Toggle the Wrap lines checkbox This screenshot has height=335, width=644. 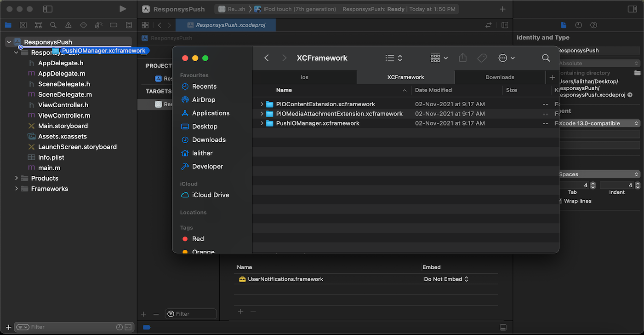[x=560, y=201]
